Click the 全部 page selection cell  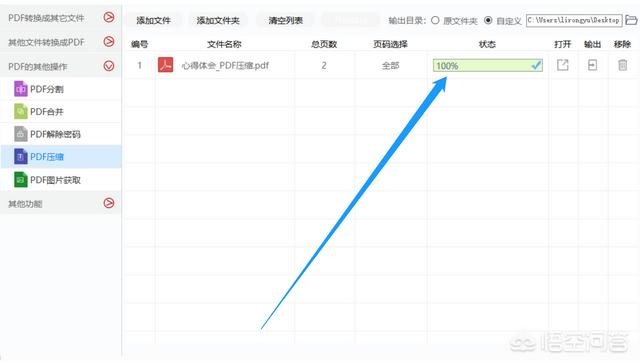[x=391, y=65]
